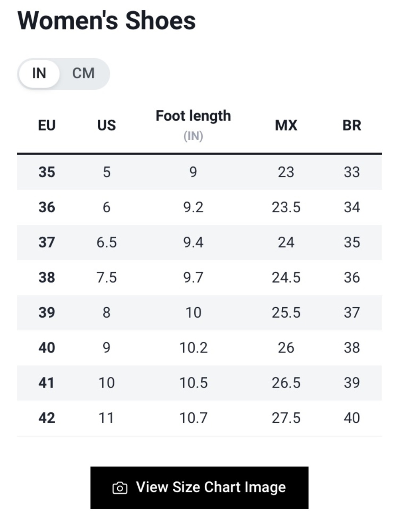
Task: Select the EU size 40 row
Action: (199, 348)
